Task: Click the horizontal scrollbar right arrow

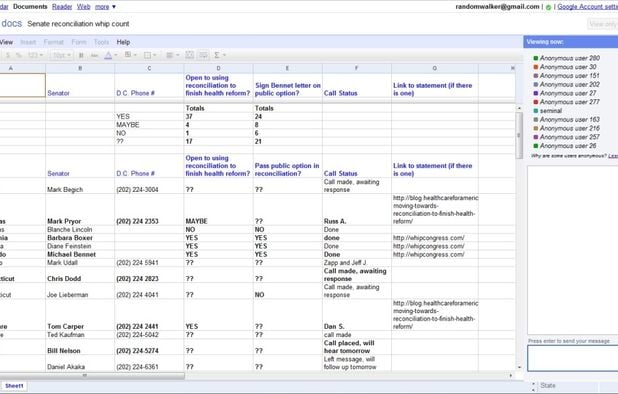Action: (511, 375)
